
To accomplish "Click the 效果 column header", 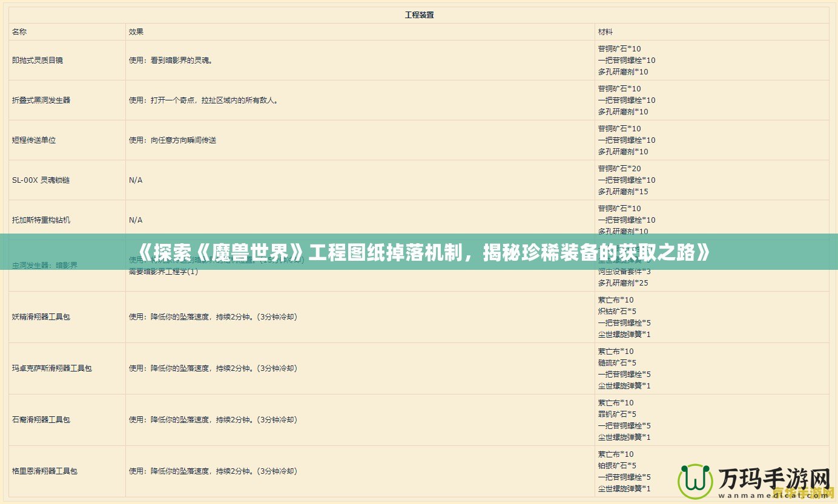I will pyautogui.click(x=136, y=31).
